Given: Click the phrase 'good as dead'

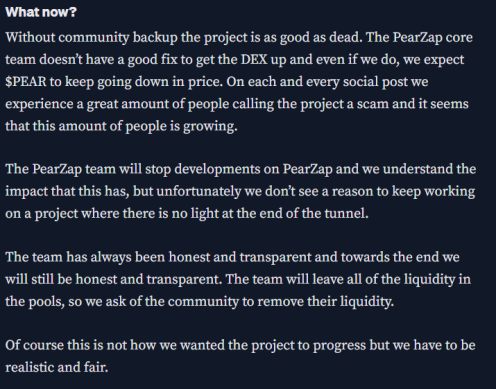Looking at the screenshot, I should 320,37.
